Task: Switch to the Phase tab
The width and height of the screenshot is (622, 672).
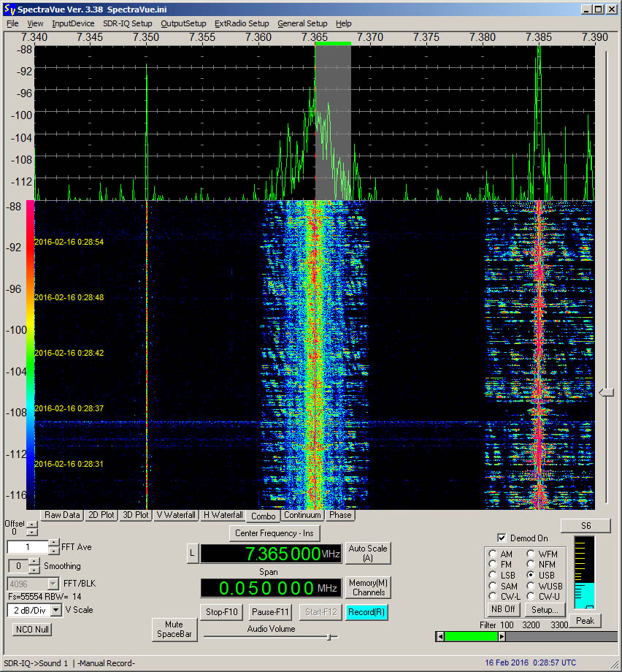Action: pos(340,515)
